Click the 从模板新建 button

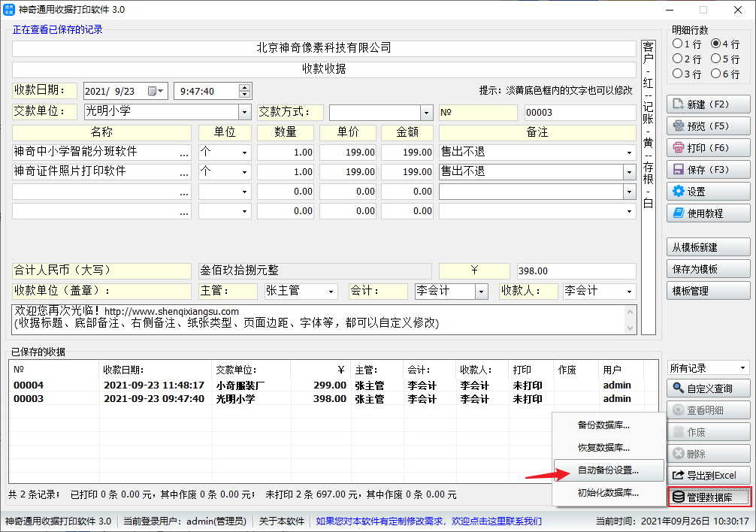[x=708, y=247]
